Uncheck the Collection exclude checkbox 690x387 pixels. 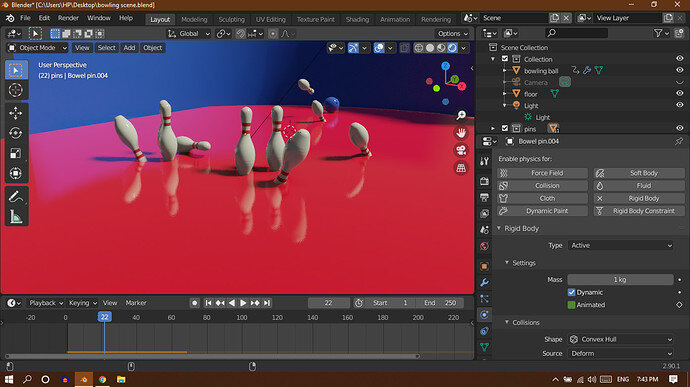pos(505,59)
